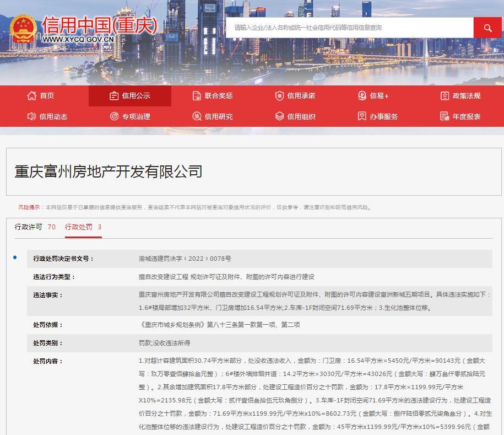
Task: Focus the credit information search field
Action: 349,28
